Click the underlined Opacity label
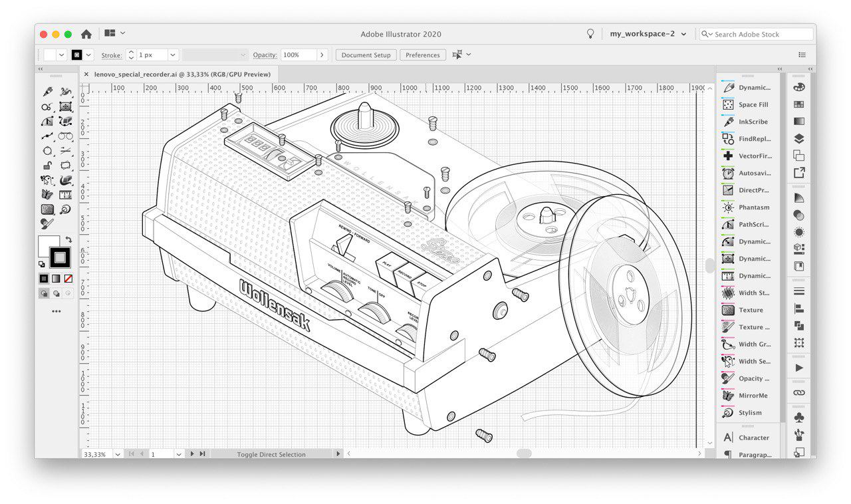The image size is (851, 504). (x=265, y=55)
